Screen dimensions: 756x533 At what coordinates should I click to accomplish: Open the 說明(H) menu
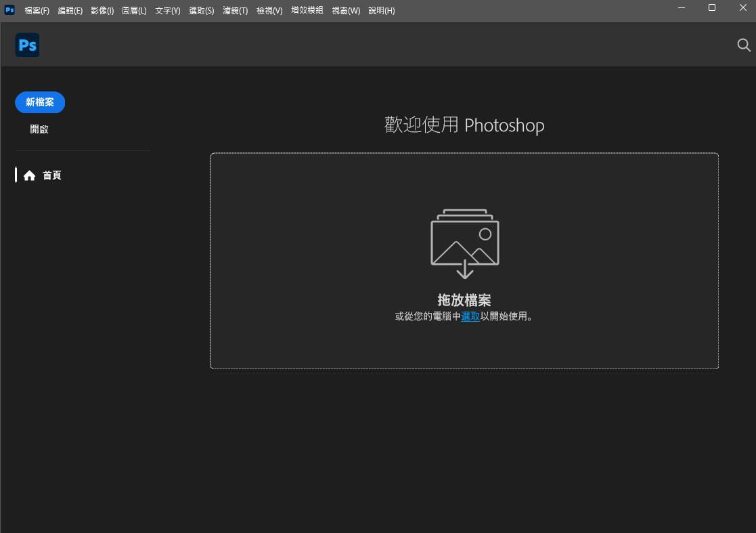coord(381,11)
